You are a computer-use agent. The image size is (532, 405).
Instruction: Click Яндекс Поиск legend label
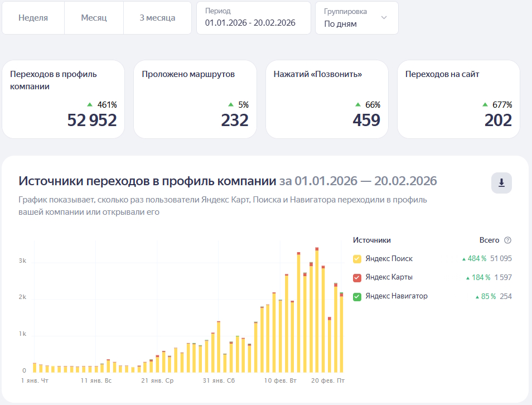click(x=389, y=259)
